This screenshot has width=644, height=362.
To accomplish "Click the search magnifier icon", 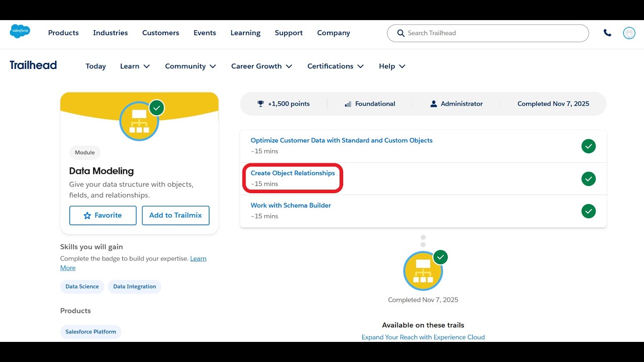I will (401, 33).
